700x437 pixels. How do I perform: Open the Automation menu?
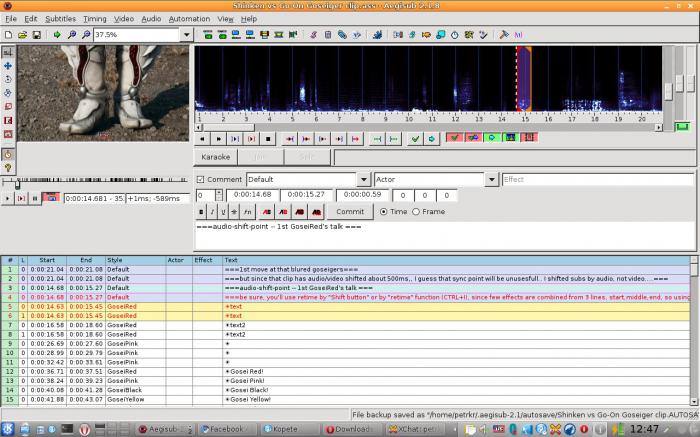point(189,19)
